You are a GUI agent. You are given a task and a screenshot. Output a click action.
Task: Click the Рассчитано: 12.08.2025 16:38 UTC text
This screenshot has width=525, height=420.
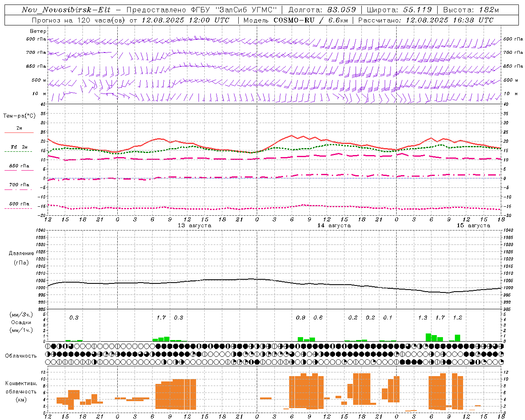click(426, 20)
